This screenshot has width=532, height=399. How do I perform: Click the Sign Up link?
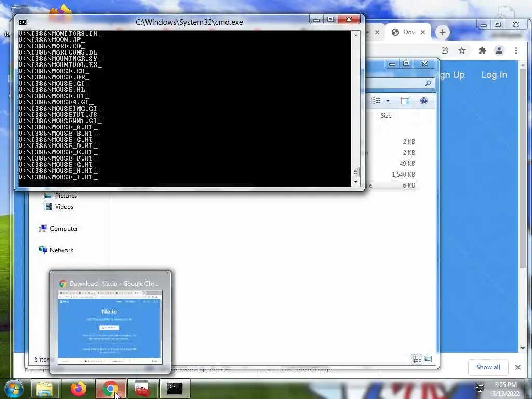click(x=453, y=75)
